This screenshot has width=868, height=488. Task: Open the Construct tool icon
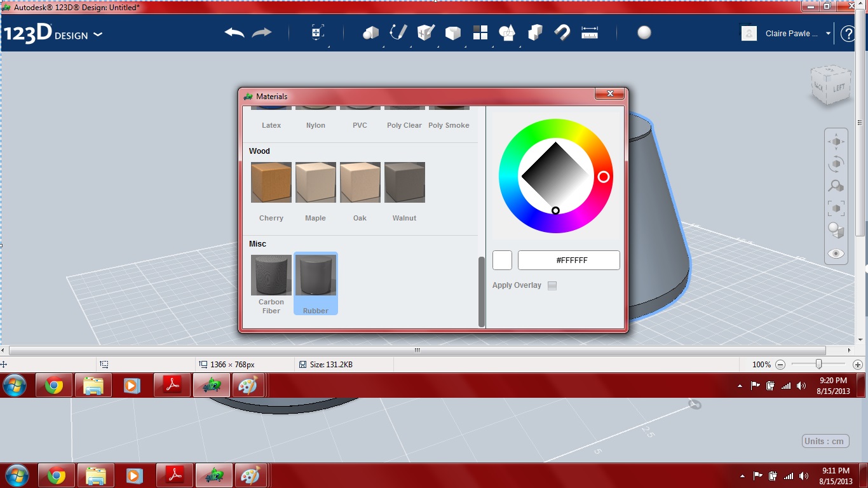426,32
